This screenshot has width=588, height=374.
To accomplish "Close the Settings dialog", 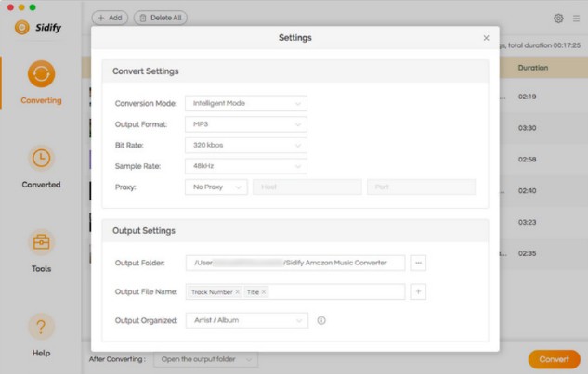I will coord(486,38).
